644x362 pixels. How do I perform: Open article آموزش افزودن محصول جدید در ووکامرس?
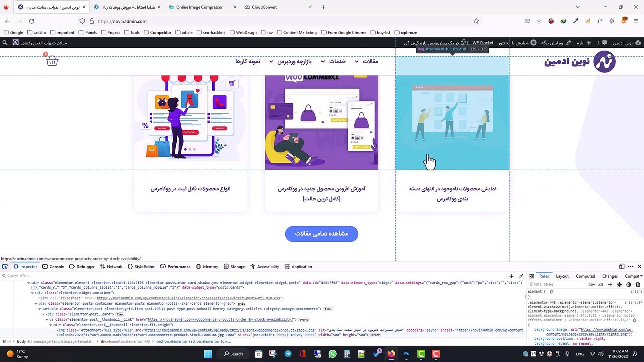click(x=321, y=194)
